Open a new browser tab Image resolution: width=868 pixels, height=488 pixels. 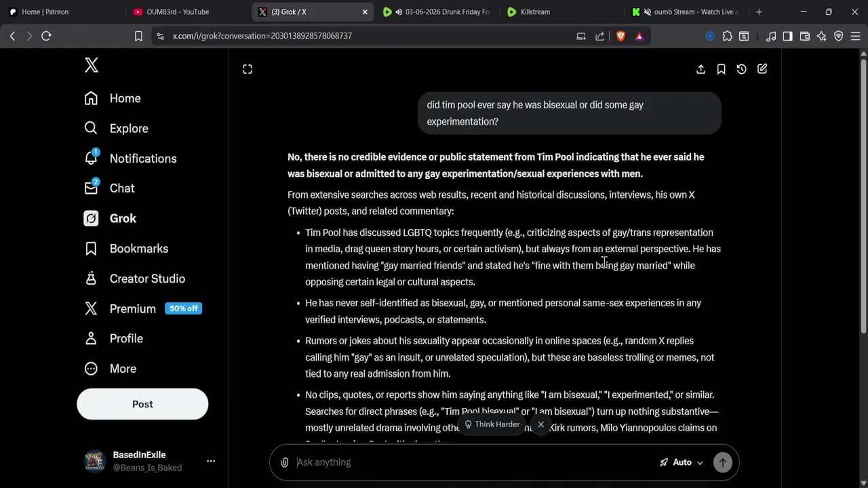(759, 12)
